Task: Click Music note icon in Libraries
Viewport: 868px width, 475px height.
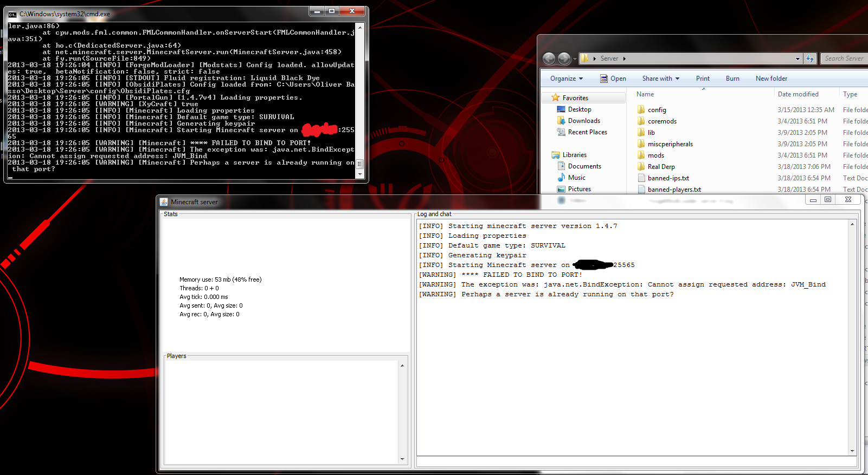Action: (x=561, y=178)
